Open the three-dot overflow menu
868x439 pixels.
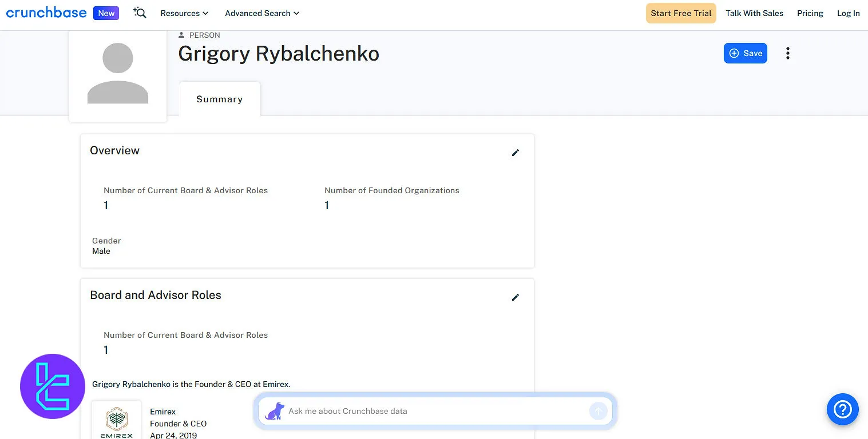(787, 53)
